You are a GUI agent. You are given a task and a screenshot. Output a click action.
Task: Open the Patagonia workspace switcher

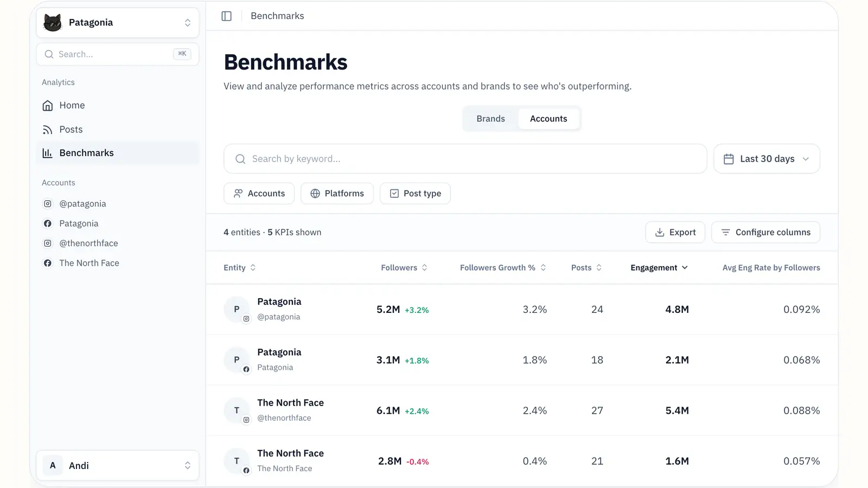pos(118,23)
